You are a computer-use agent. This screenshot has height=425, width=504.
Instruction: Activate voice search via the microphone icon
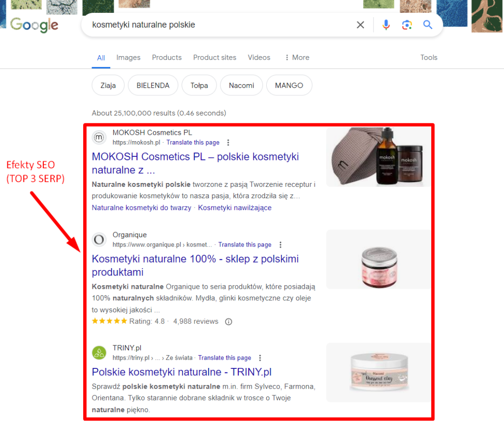[x=386, y=25]
